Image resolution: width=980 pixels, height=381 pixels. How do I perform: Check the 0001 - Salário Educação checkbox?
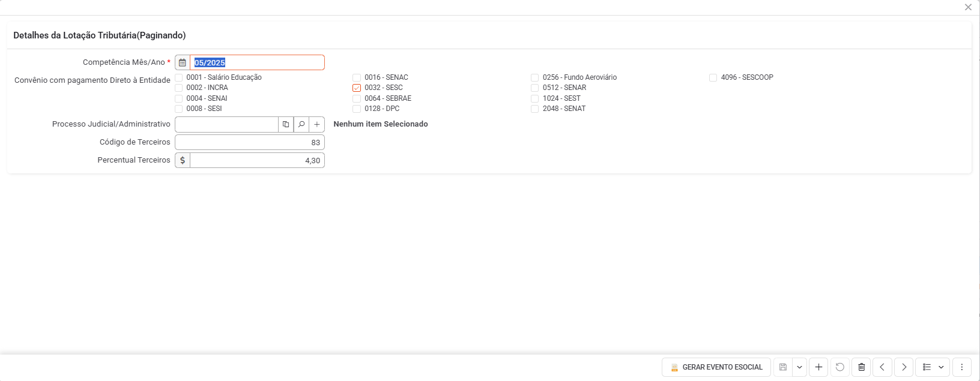pyautogui.click(x=179, y=77)
